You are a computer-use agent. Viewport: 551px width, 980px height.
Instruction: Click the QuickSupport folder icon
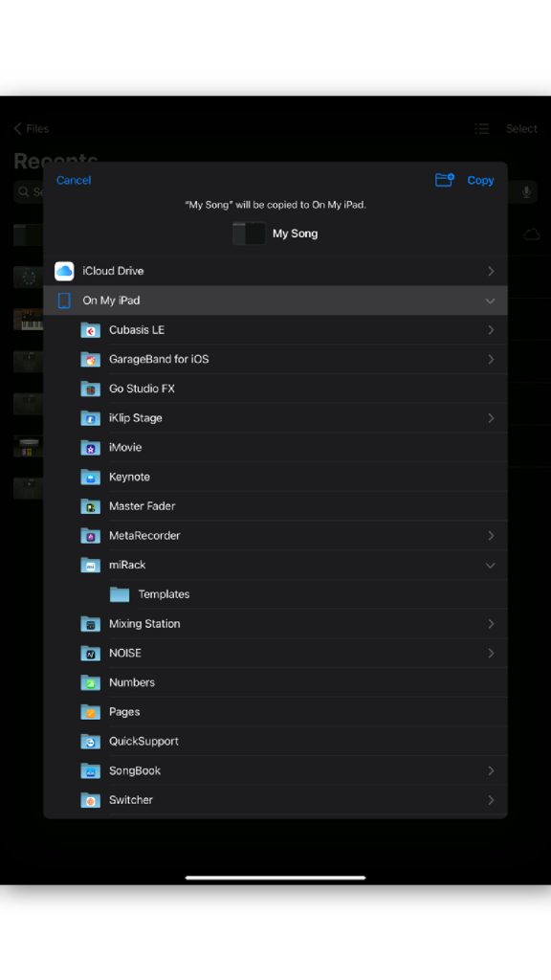[91, 742]
